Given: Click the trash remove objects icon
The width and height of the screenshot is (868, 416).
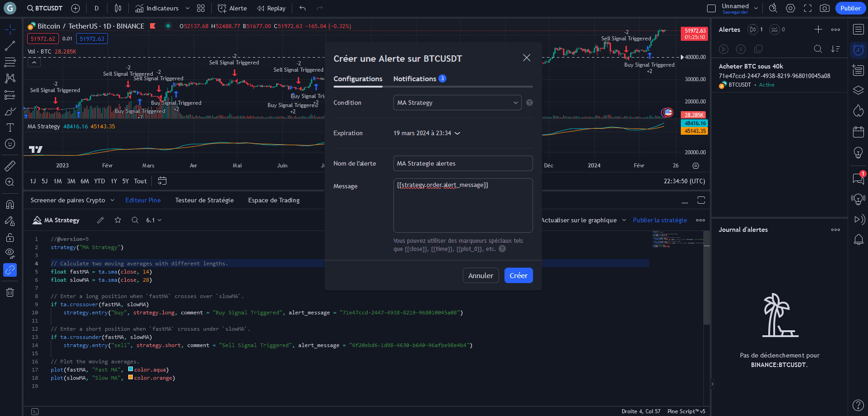Looking at the screenshot, I should [10, 292].
